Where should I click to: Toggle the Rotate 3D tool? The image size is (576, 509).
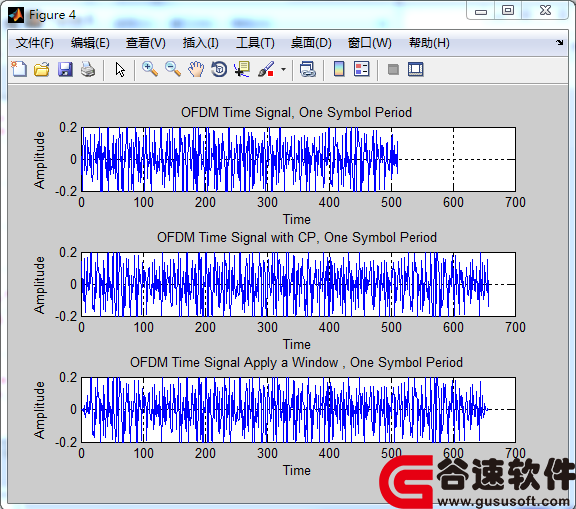point(219,69)
